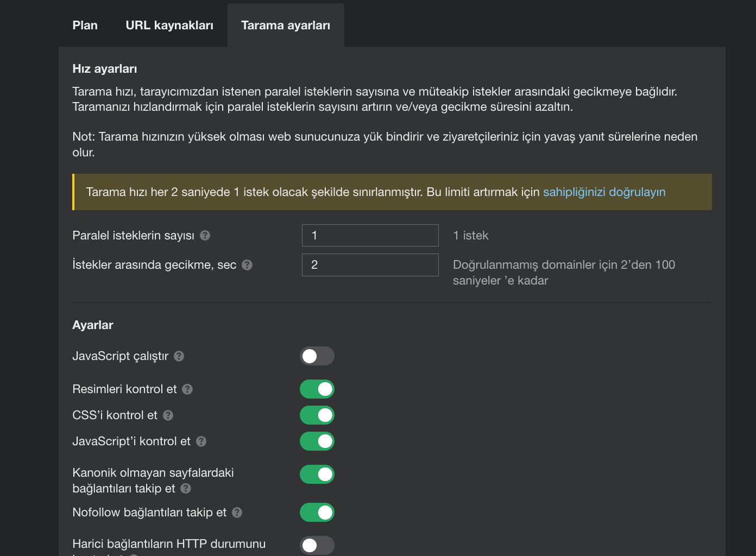This screenshot has width=756, height=556.
Task: Disable the Resimleri kontrol et toggle
Action: 317,389
